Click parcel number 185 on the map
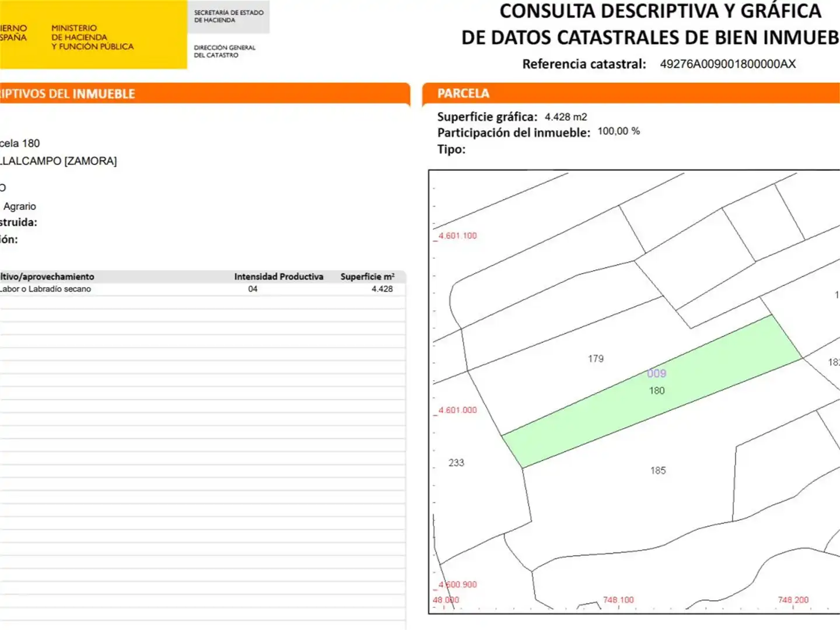Image resolution: width=840 pixels, height=630 pixels. pos(658,470)
